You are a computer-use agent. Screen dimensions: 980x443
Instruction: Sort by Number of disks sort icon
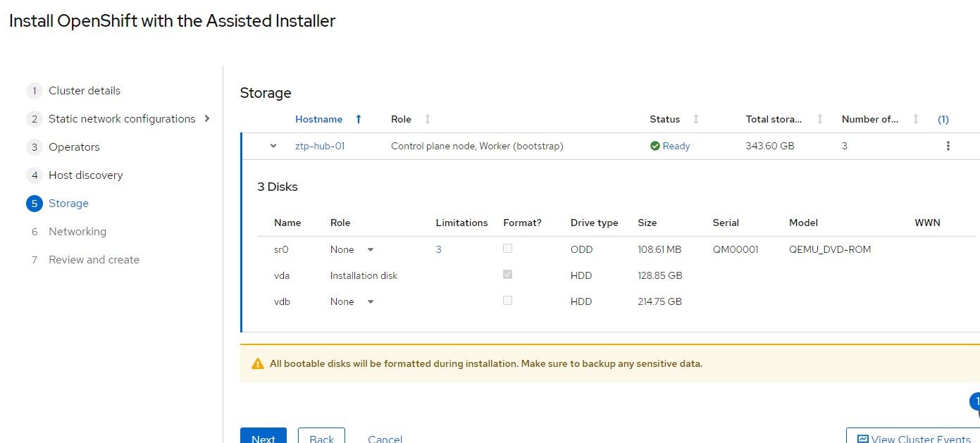pos(916,120)
